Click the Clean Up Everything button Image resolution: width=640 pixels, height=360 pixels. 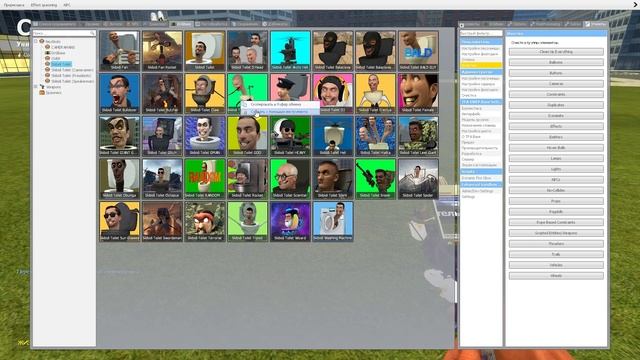pyautogui.click(x=556, y=52)
